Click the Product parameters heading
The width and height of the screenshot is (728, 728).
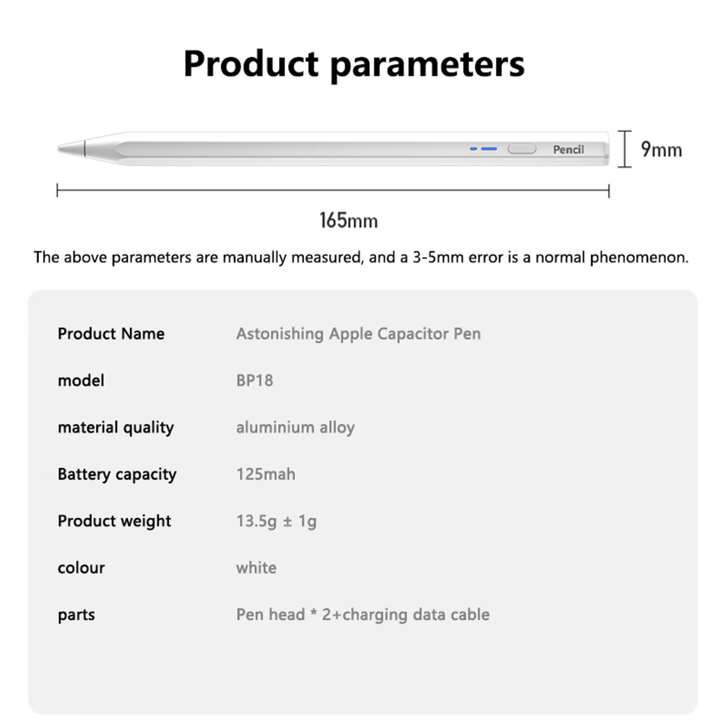click(354, 64)
